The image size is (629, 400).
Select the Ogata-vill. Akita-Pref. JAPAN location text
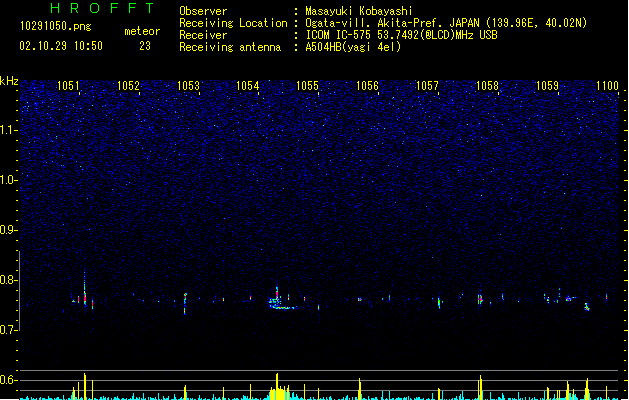tap(446, 23)
